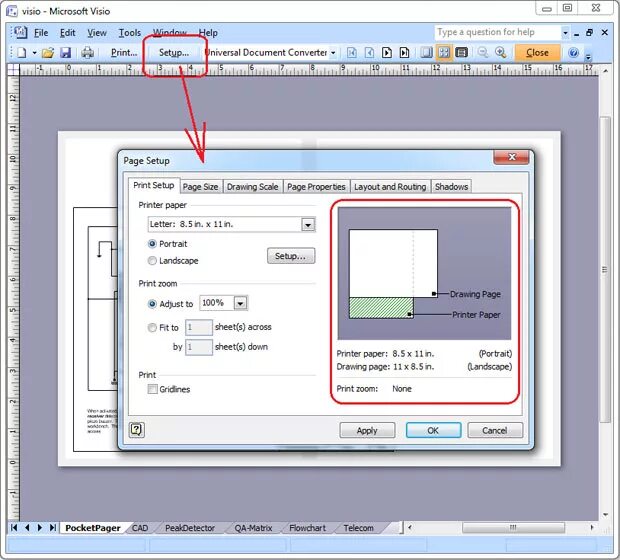This screenshot has height=560, width=620.
Task: Open the CAD page tab
Action: (x=140, y=528)
